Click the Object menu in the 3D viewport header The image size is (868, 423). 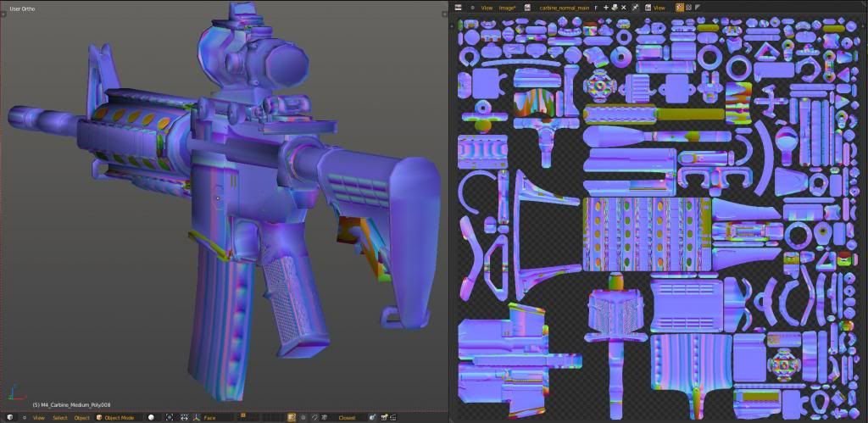tap(81, 417)
